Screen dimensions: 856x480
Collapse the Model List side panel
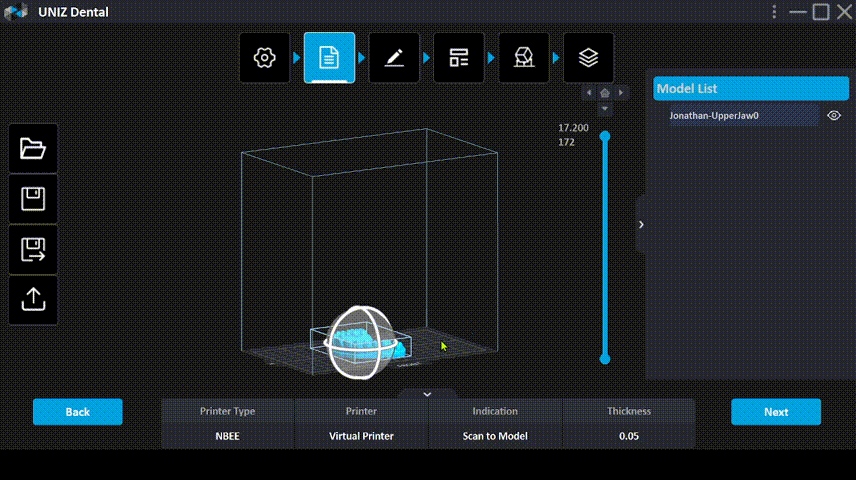click(641, 225)
